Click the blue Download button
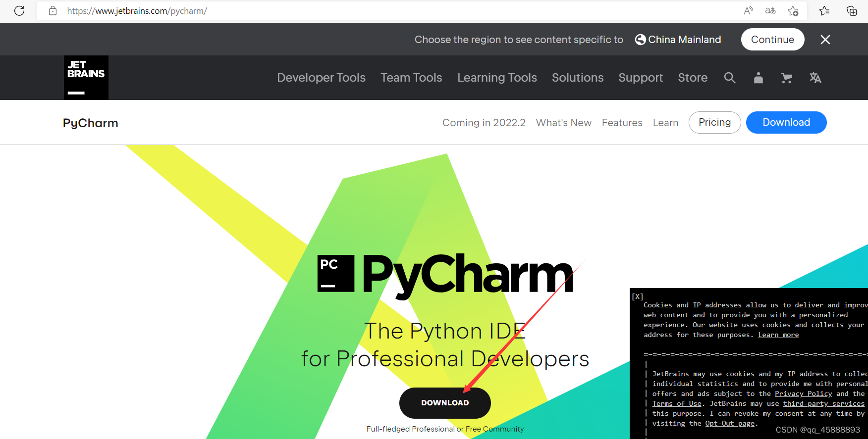868x439 pixels. click(786, 122)
